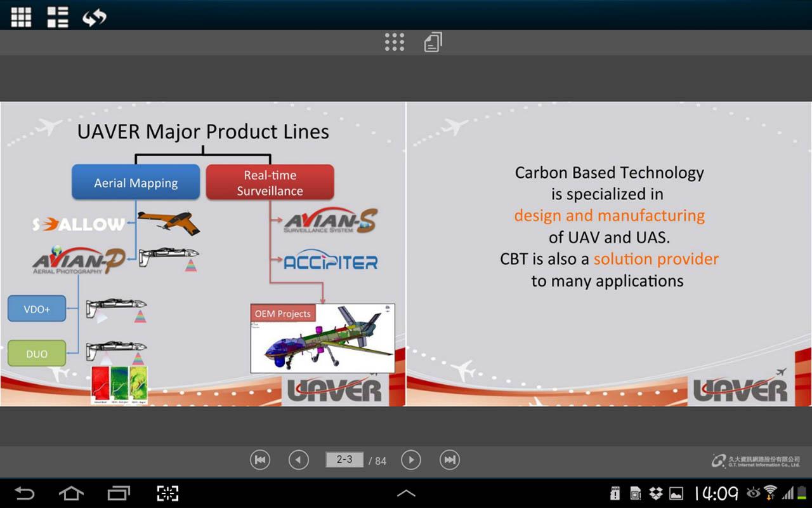Tap the ACCIPITER logo text

330,261
